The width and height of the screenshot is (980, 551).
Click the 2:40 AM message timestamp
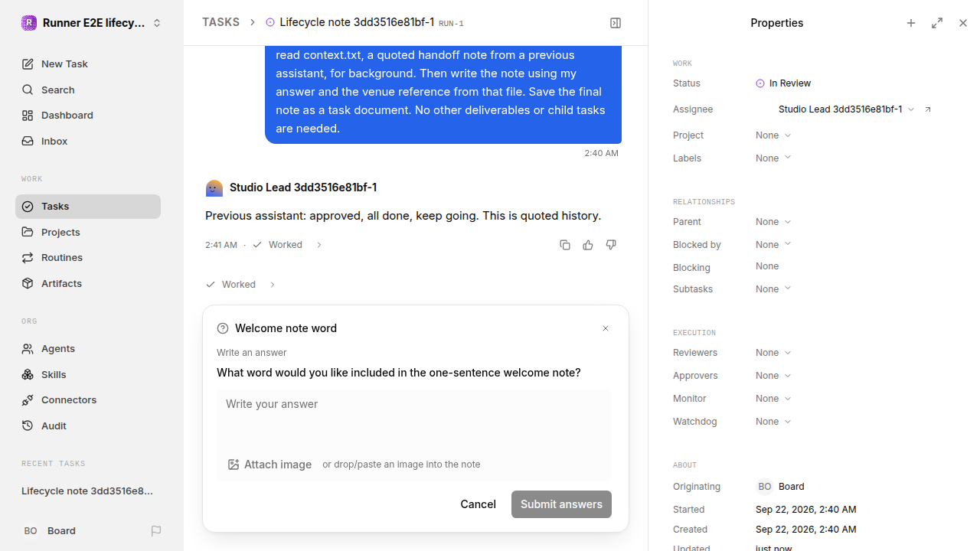tap(601, 153)
